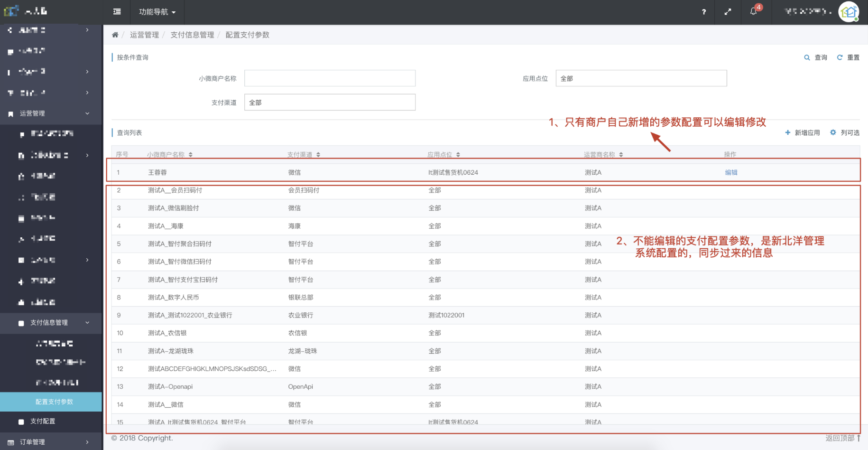Select the row 测试A_智付微信扫码付
This screenshot has height=450, width=868.
pyautogui.click(x=486, y=262)
